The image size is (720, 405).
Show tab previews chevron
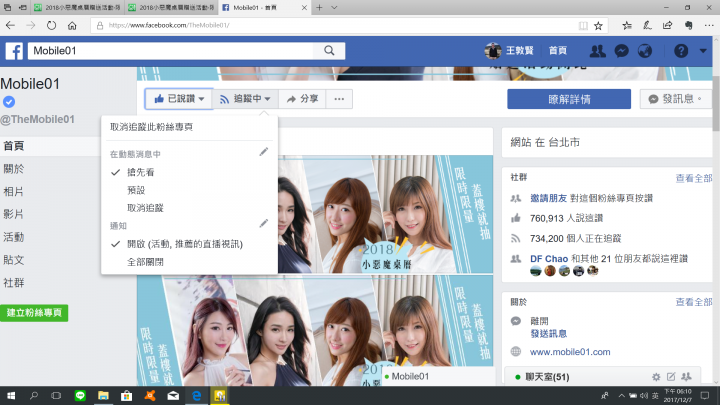(x=334, y=7)
